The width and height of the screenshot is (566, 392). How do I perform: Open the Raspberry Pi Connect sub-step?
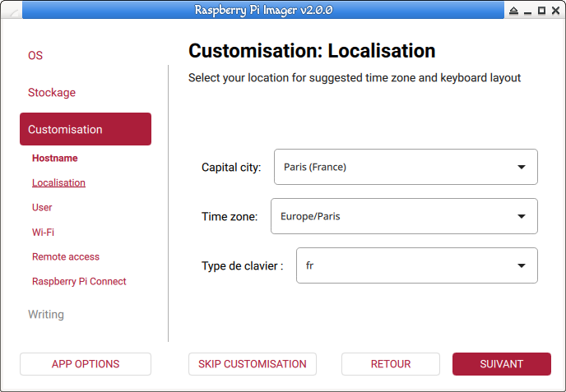coord(79,281)
